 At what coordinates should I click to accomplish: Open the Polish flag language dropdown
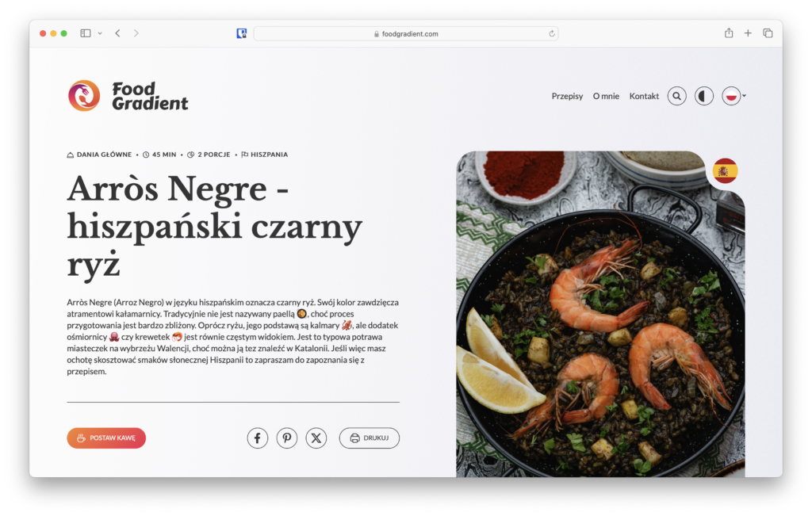pyautogui.click(x=734, y=96)
